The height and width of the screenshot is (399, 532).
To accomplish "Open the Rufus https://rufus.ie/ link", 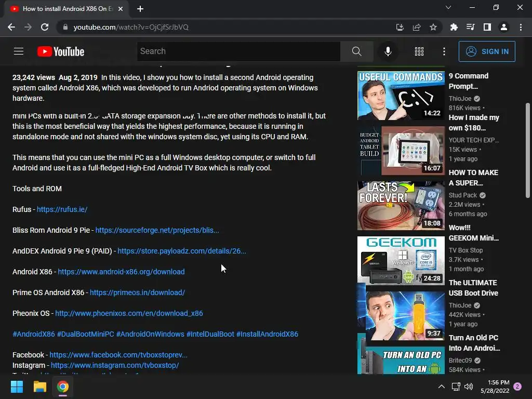I will click(62, 209).
